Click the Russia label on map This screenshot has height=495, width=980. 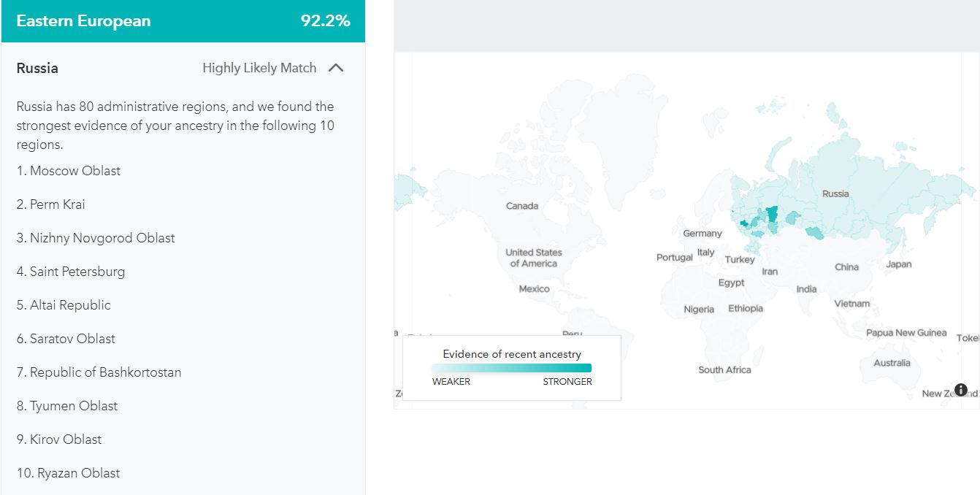click(x=835, y=194)
